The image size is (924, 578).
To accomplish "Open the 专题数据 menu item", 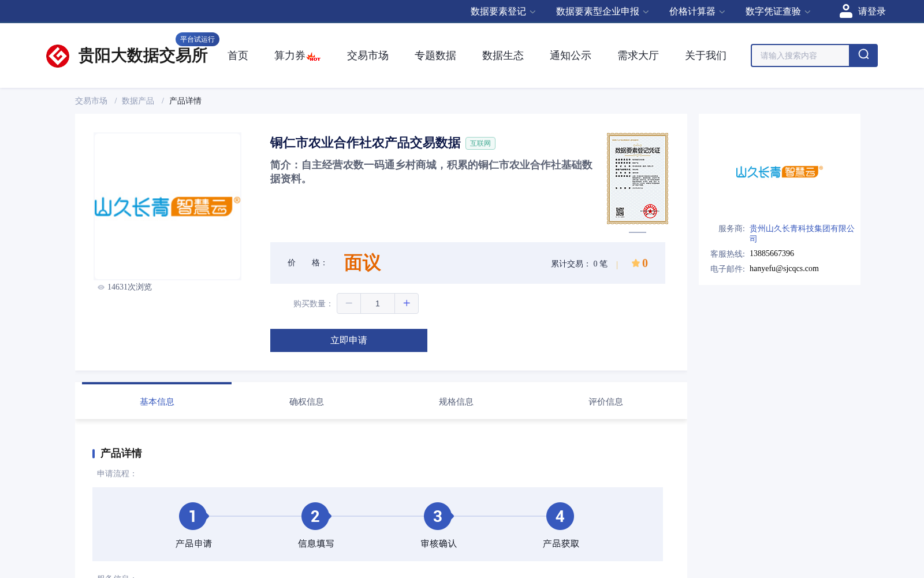I will click(435, 55).
